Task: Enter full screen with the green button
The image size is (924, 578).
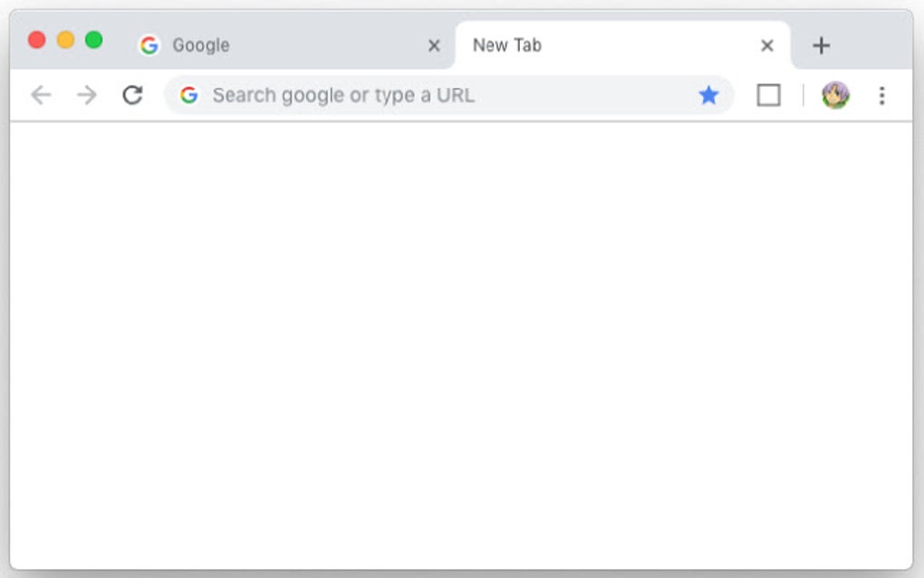Action: [x=93, y=40]
